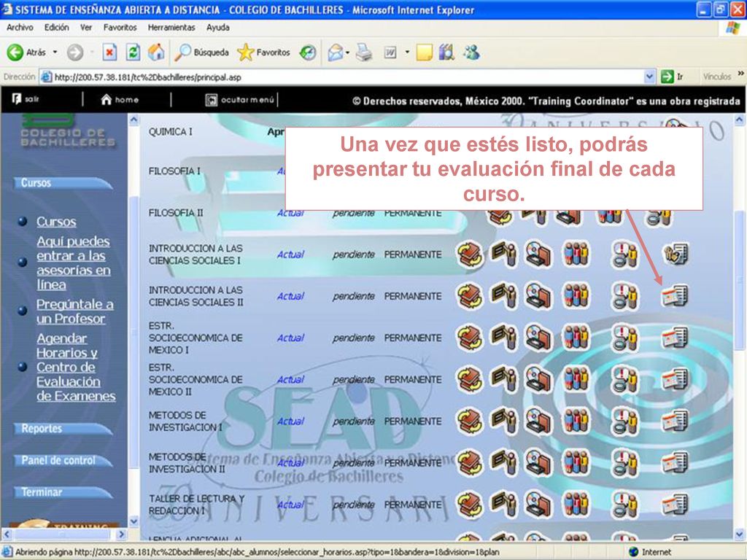Click the ocultar menú button
747x560 pixels.
click(240, 99)
